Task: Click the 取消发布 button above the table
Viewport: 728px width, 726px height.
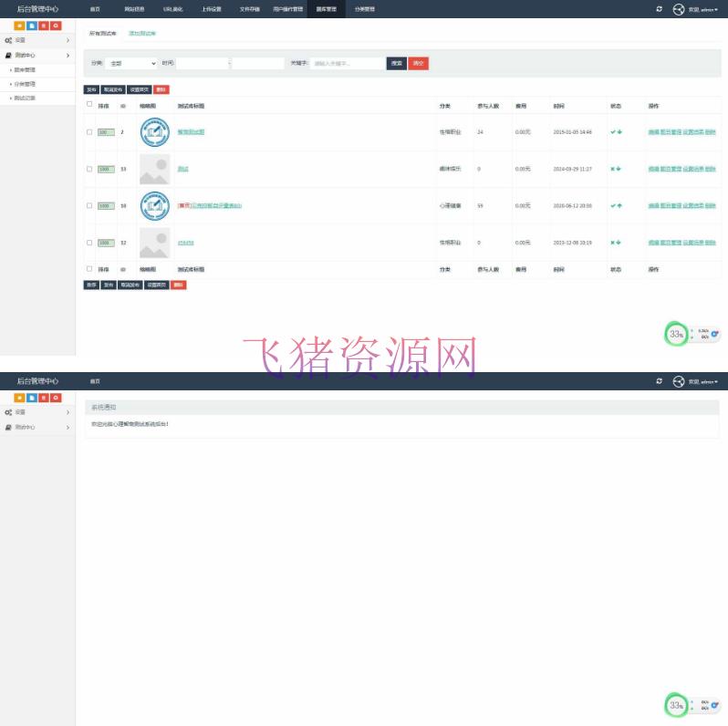Action: [x=113, y=89]
